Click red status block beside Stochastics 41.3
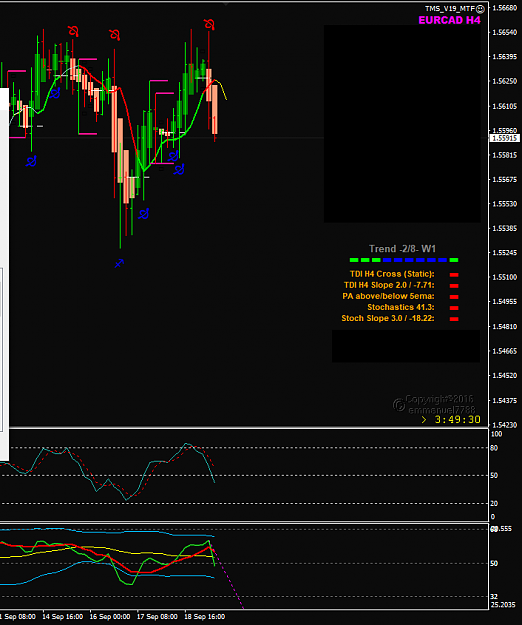522x625 pixels. (454, 308)
